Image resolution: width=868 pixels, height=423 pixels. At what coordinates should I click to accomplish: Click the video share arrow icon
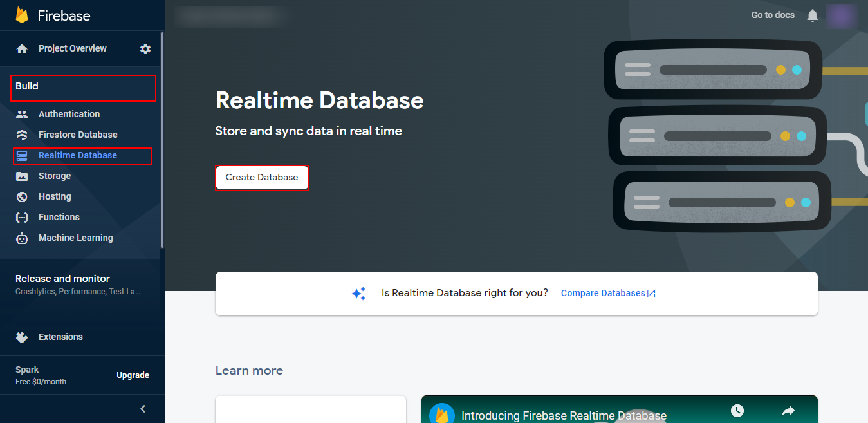(788, 410)
